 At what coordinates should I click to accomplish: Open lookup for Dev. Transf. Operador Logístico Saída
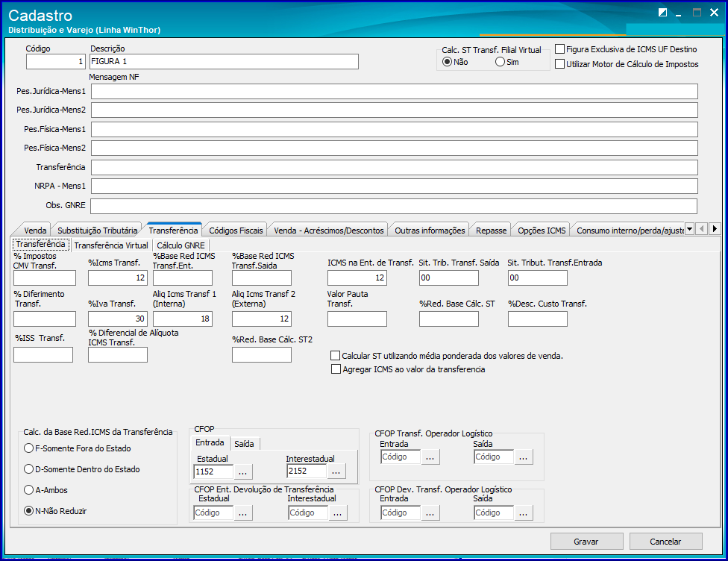point(524,513)
